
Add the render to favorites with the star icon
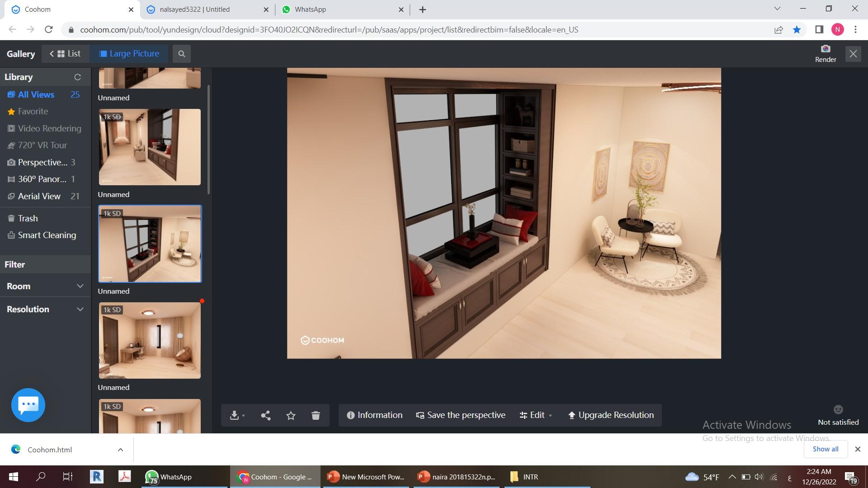click(291, 415)
